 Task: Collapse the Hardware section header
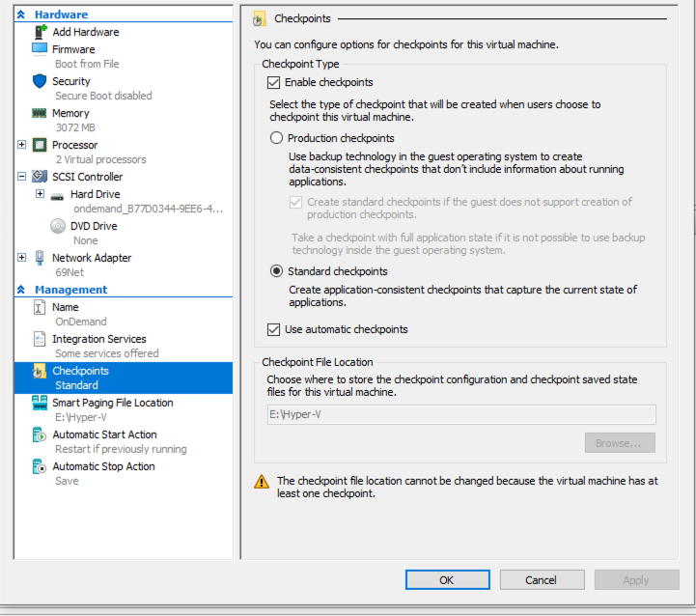[21, 14]
